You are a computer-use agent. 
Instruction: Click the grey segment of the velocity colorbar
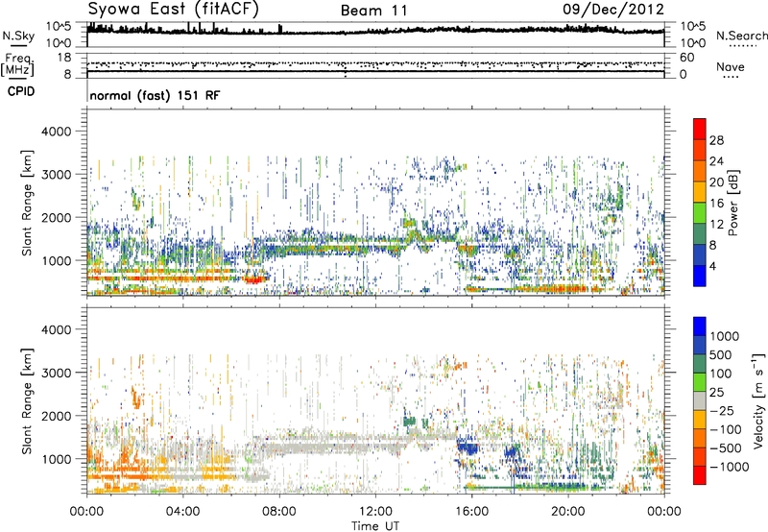pyautogui.click(x=700, y=400)
